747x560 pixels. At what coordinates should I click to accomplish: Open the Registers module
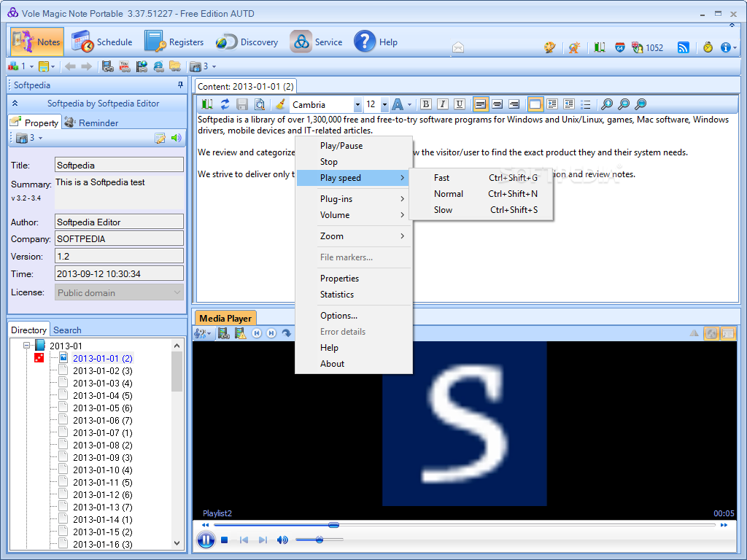pos(174,42)
